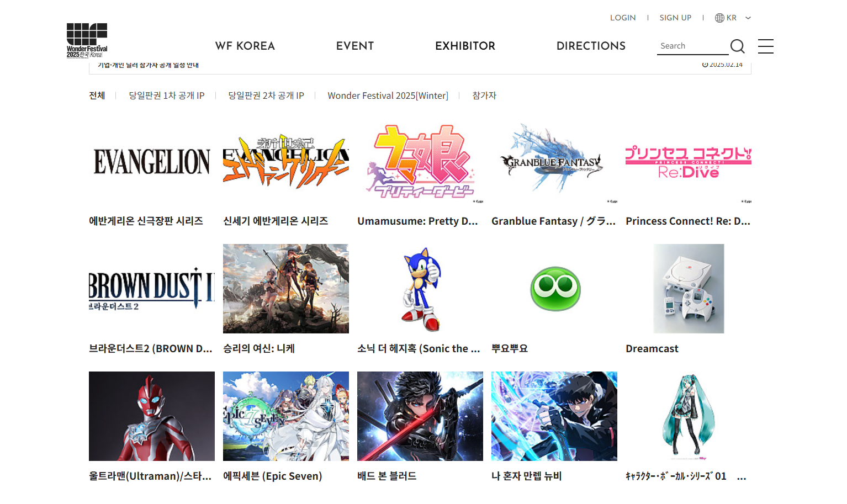Image resolution: width=847 pixels, height=504 pixels.
Task: Open the Bad Born Blood artwork
Action: (420, 416)
